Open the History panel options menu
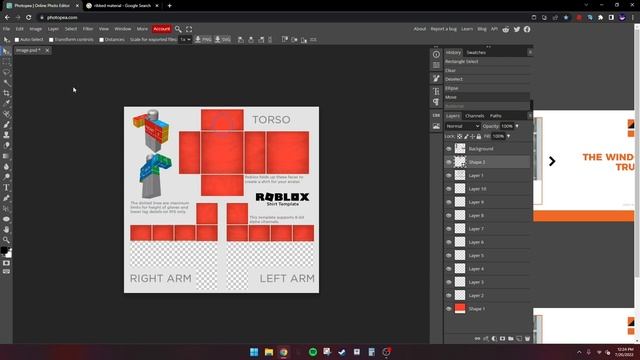The height and width of the screenshot is (360, 640). pyautogui.click(x=530, y=52)
